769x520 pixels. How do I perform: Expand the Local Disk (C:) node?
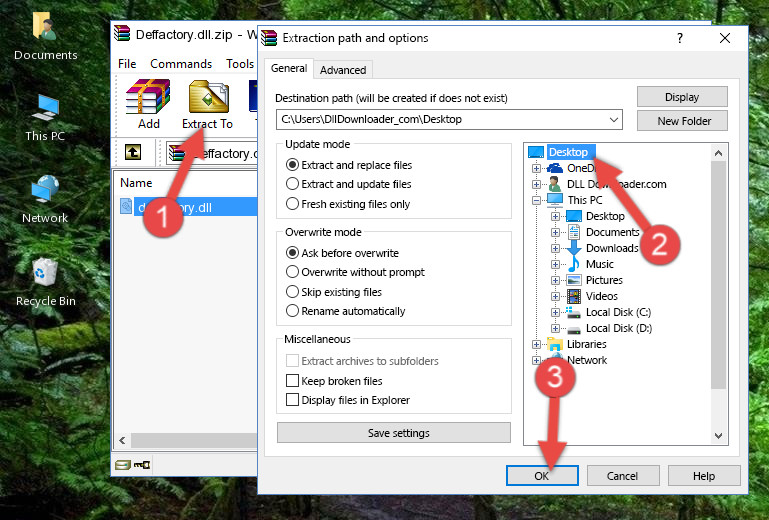(555, 312)
